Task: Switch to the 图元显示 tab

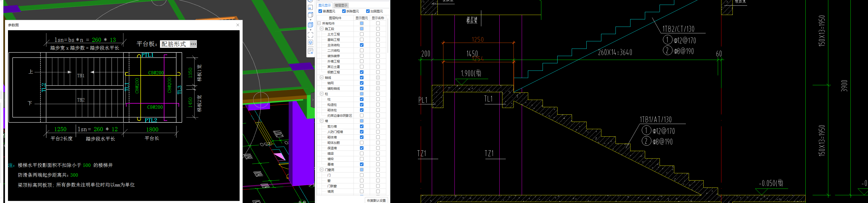Action: click(x=324, y=5)
